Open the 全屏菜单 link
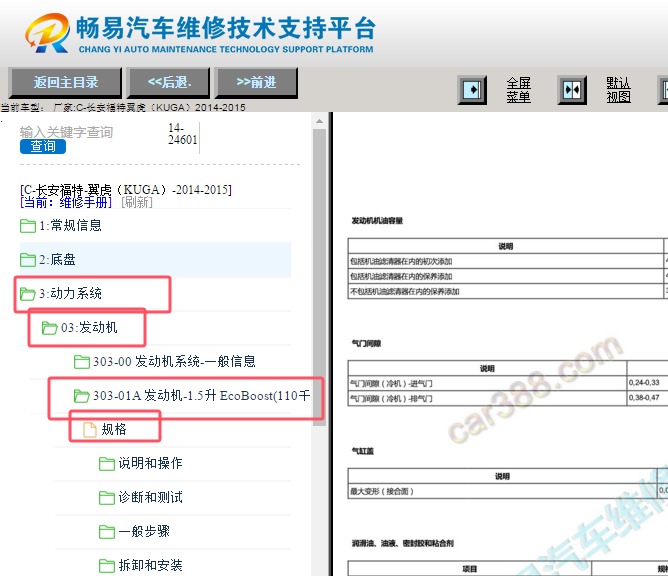This screenshot has height=576, width=668. [518, 90]
